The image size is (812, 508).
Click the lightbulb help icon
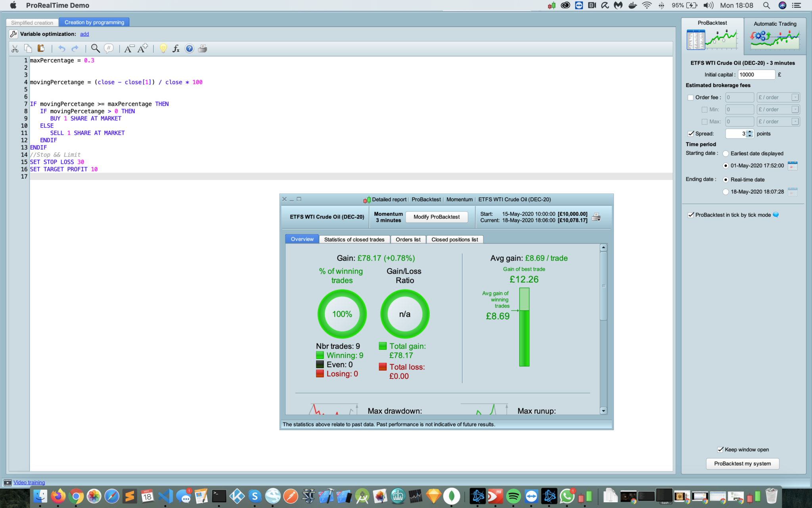(x=163, y=48)
